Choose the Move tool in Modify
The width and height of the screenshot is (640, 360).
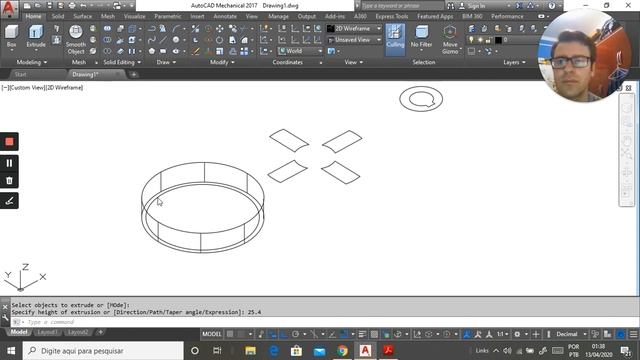point(220,29)
